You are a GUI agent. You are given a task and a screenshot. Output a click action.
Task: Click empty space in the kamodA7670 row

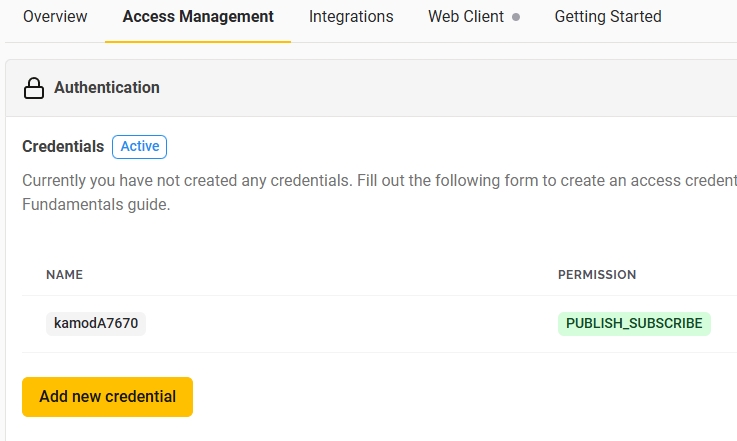point(350,323)
